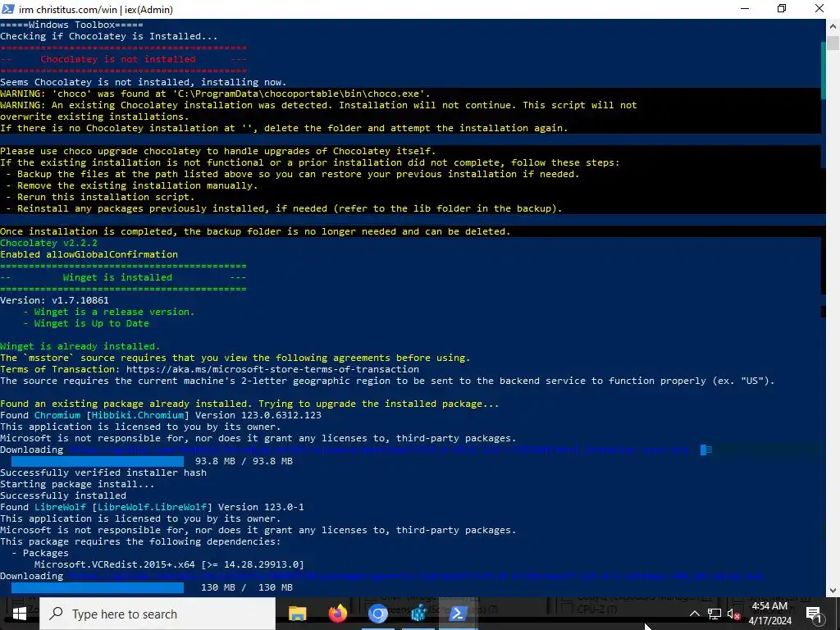Screen dimensions: 840x630
Task: Click 'Winget is a release version.' line
Action: [109, 312]
